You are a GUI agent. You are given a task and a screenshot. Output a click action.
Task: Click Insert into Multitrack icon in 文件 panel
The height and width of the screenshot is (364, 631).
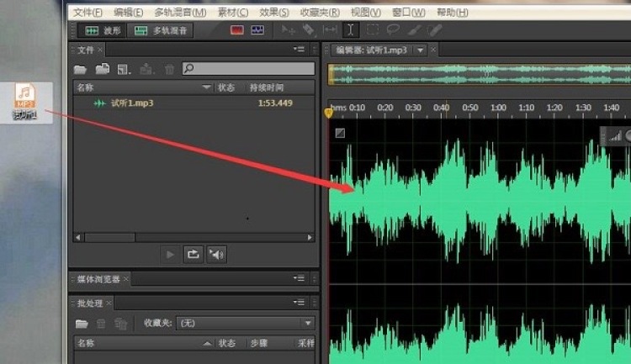[x=146, y=70]
